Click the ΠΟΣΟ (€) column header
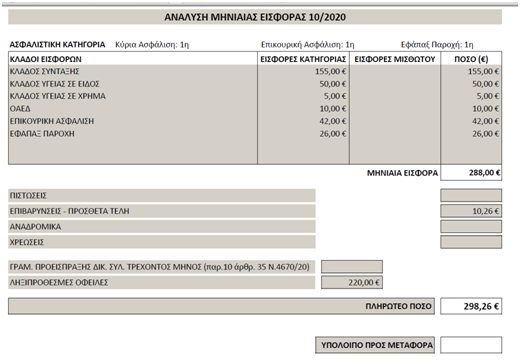520x361 pixels. pyautogui.click(x=471, y=59)
